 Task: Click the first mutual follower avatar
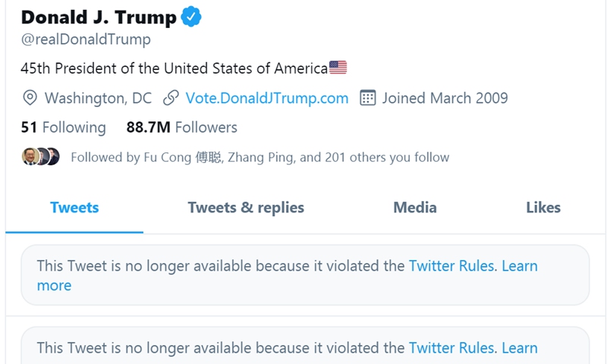(x=30, y=157)
